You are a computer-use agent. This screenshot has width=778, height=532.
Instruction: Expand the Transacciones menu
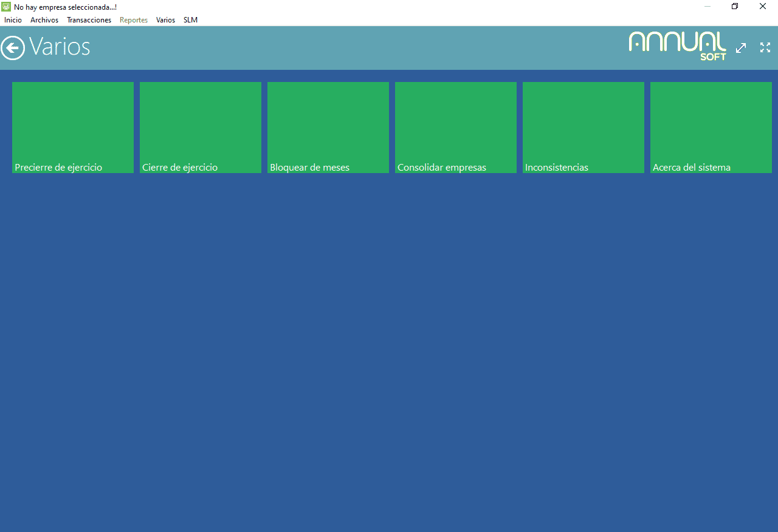point(89,20)
